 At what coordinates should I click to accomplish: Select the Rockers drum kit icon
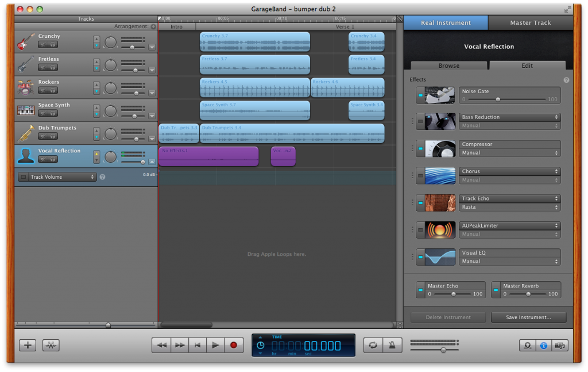[x=26, y=87]
